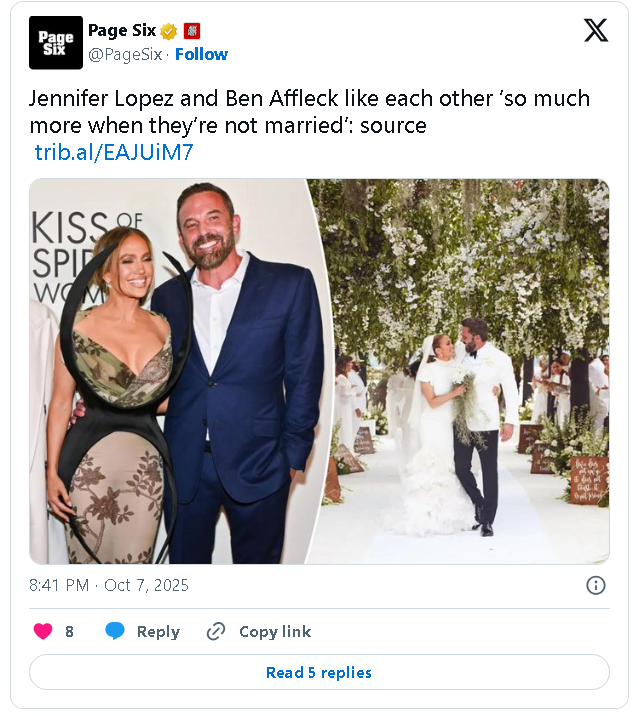Open the trib.al/EAJUiM7 article link

tap(114, 152)
